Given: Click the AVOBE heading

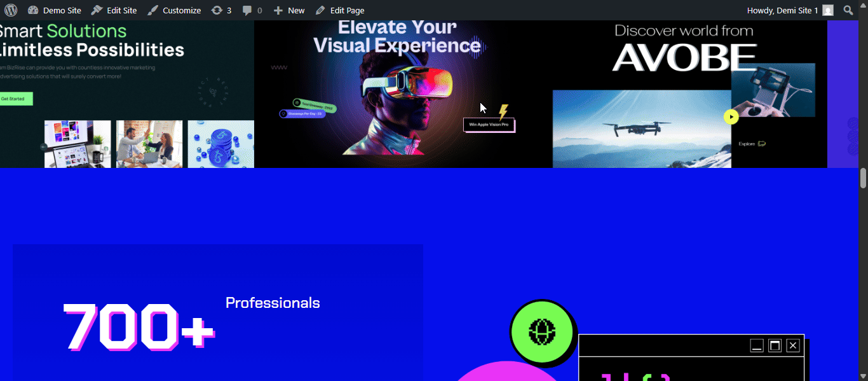Looking at the screenshot, I should pyautogui.click(x=684, y=57).
